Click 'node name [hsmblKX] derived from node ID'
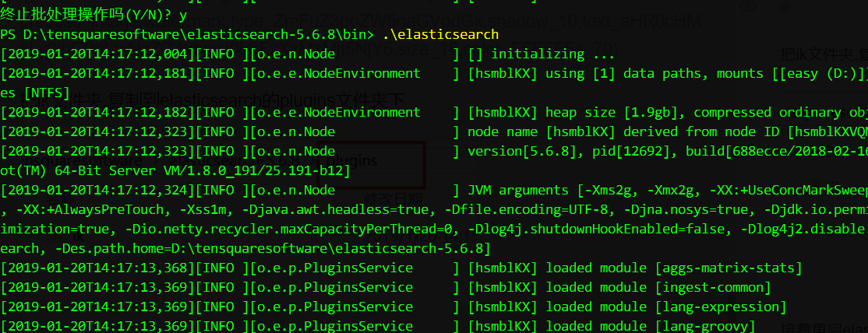The height and width of the screenshot is (333, 868). [623, 131]
